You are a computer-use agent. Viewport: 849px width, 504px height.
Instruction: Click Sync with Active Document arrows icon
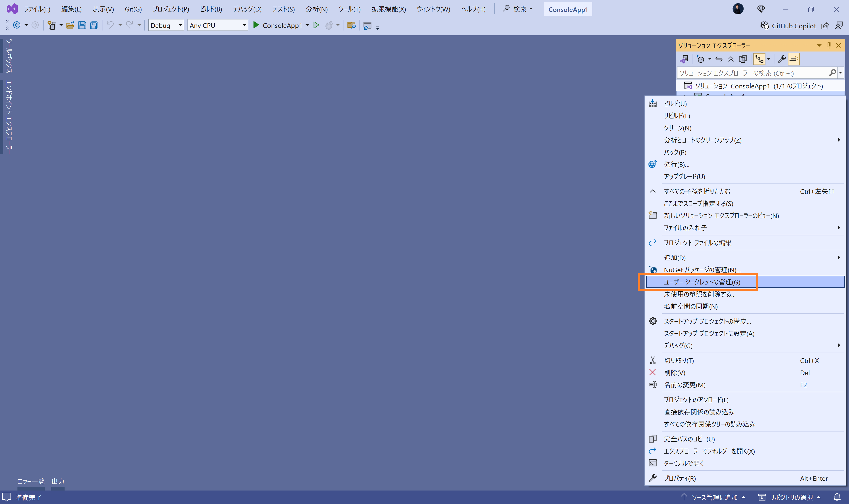719,59
